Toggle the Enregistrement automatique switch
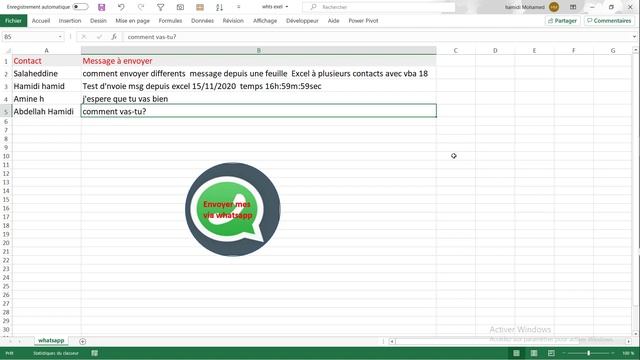The height and width of the screenshot is (360, 640). pos(80,7)
